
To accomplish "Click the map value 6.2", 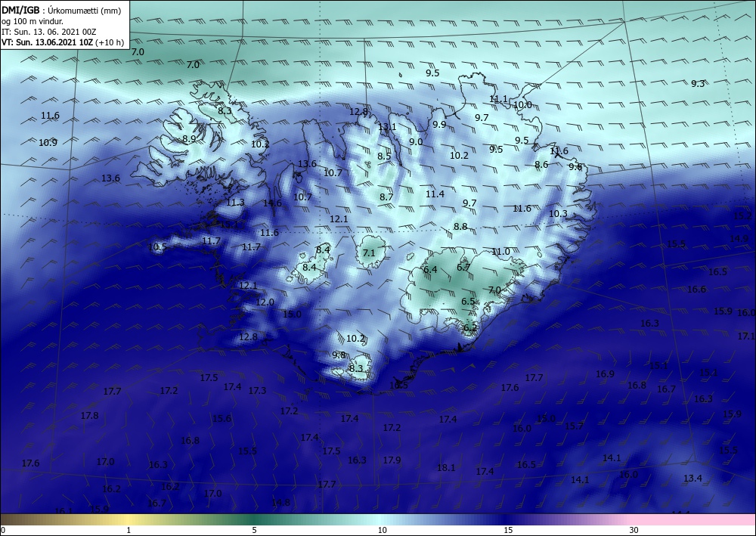I will click(x=470, y=328).
